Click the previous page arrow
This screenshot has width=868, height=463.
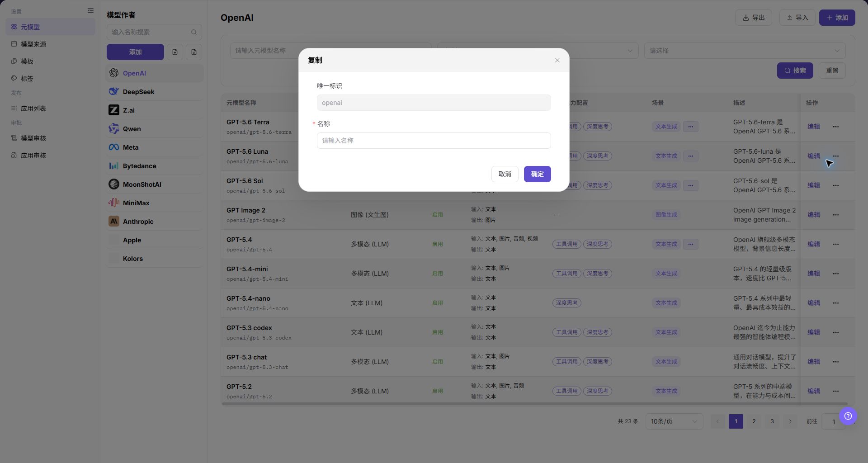click(717, 421)
